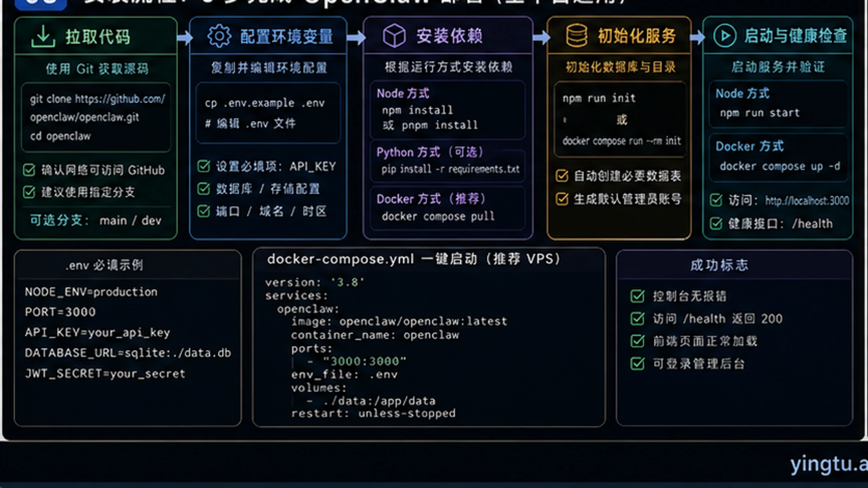Click the play icon beside 启动与健康检查
The width and height of the screenshot is (868, 488).
725,35
